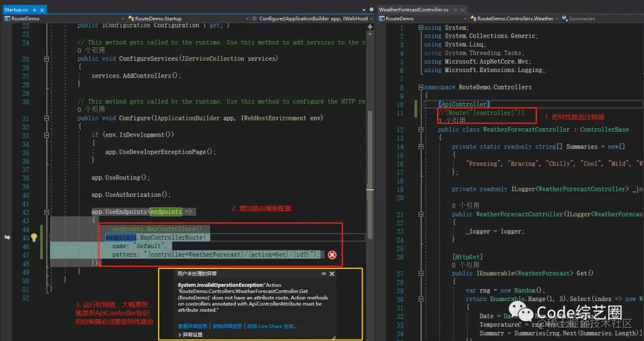644x341 pixels.
Task: Switch to the WeatherForecastController.cs tab
Action: click(x=413, y=10)
